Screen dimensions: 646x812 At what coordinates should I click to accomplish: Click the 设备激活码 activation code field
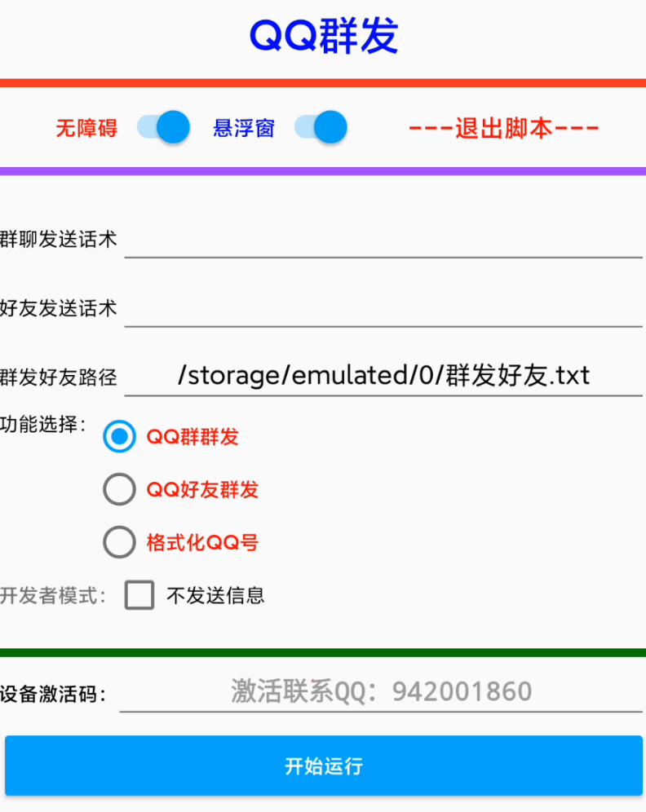(382, 692)
